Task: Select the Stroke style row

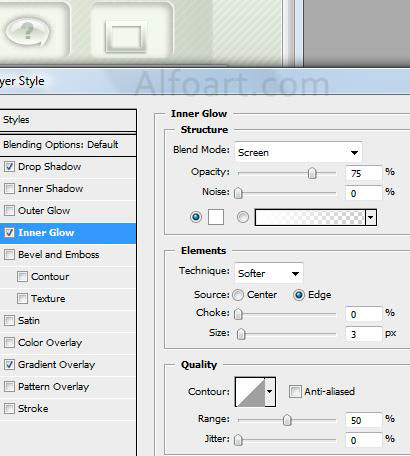Action: tap(68, 409)
